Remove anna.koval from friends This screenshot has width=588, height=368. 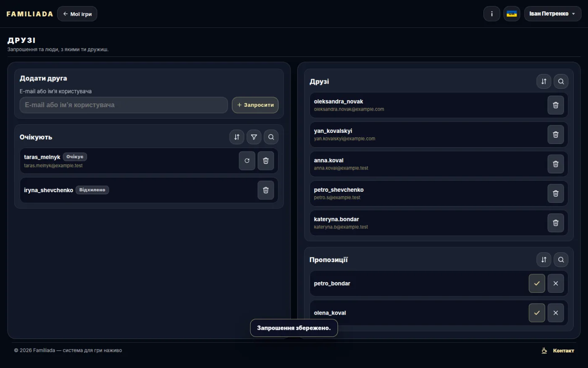tap(556, 164)
